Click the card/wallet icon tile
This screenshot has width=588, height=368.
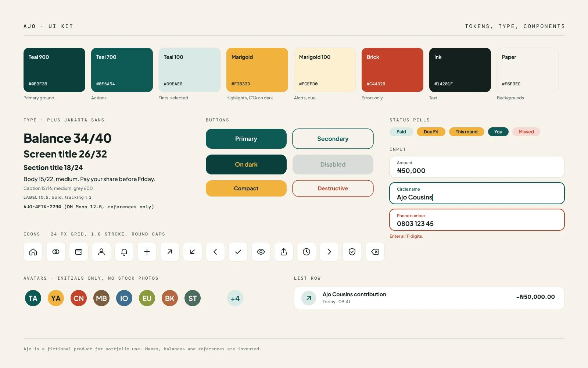(x=79, y=252)
